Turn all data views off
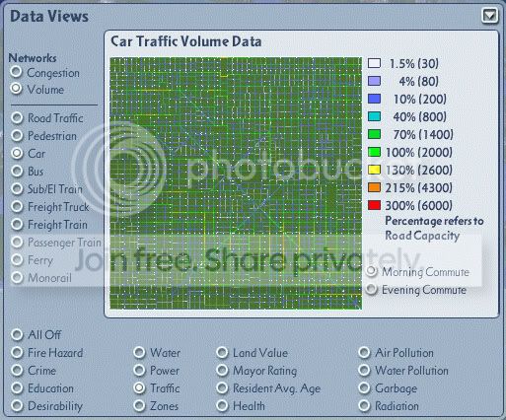Image resolution: width=506 pixels, height=420 pixels. coord(17,334)
